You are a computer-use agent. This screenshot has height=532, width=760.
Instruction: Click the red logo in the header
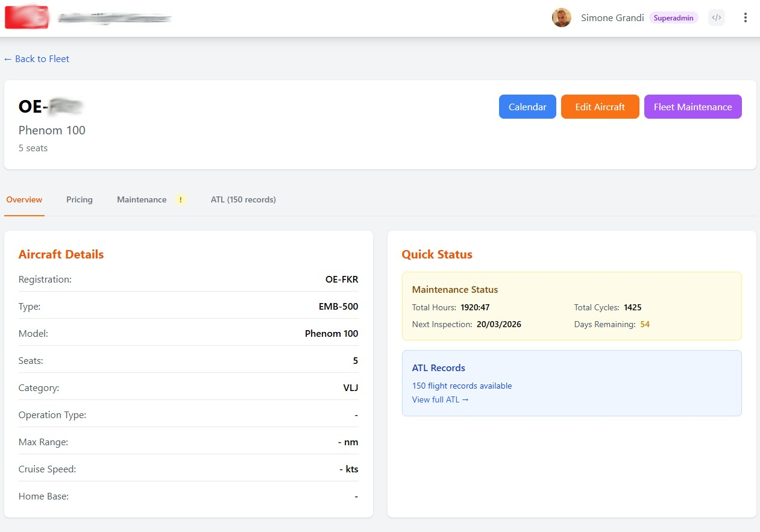(27, 17)
